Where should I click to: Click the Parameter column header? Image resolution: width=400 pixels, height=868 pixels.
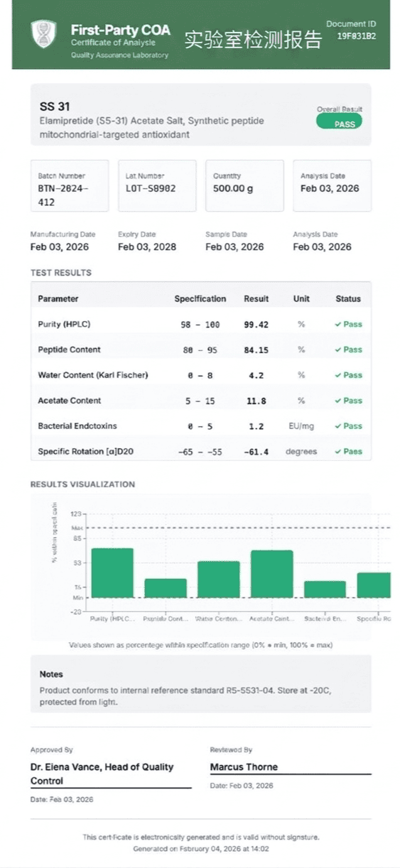58,299
